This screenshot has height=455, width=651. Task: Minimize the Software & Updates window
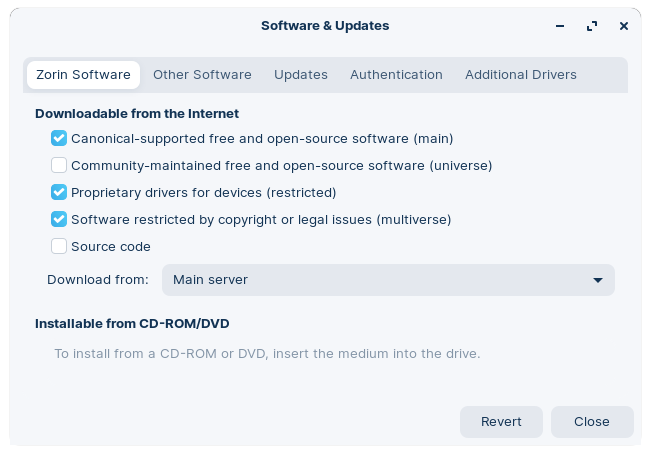pyautogui.click(x=560, y=26)
